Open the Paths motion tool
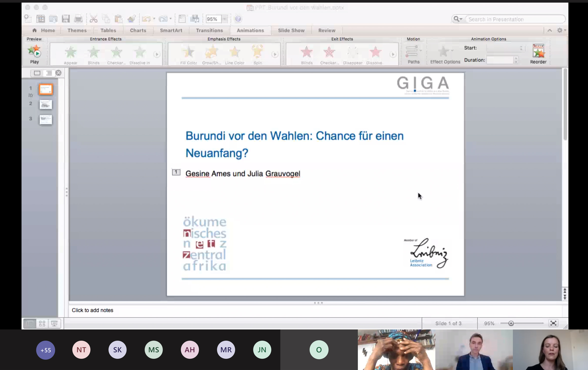Viewport: 588px width, 370px height. click(x=413, y=53)
